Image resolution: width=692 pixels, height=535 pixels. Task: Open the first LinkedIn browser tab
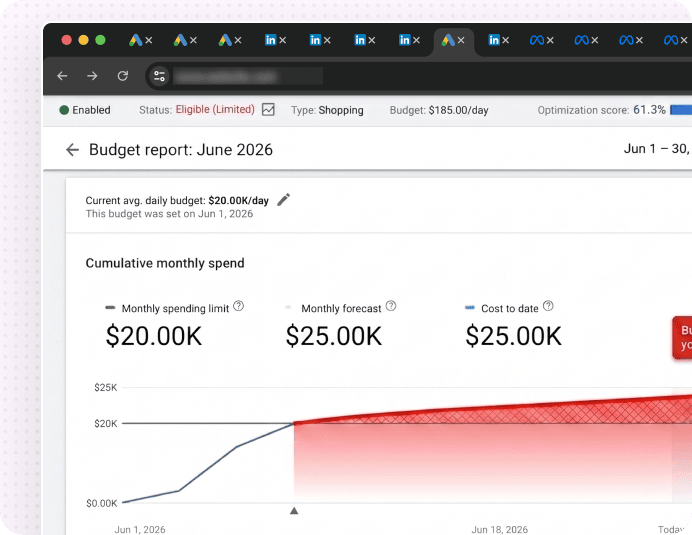270,40
